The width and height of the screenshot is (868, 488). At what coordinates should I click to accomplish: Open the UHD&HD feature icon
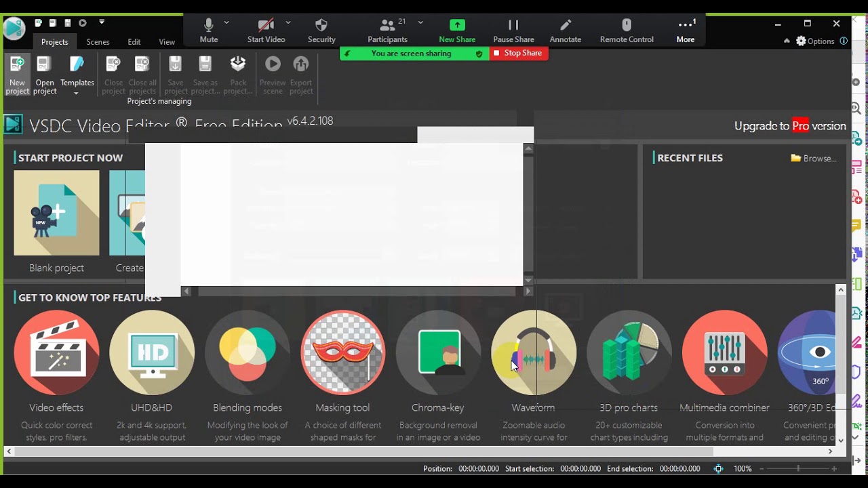click(x=152, y=352)
